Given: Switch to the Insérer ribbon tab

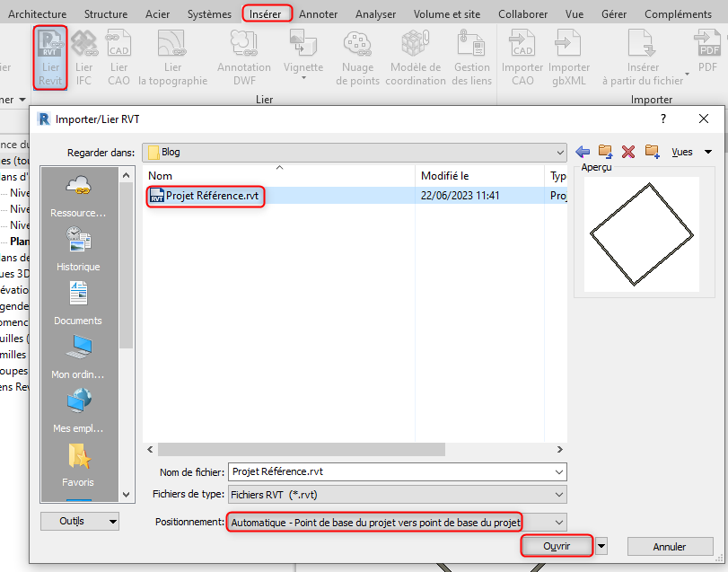Looking at the screenshot, I should point(267,14).
